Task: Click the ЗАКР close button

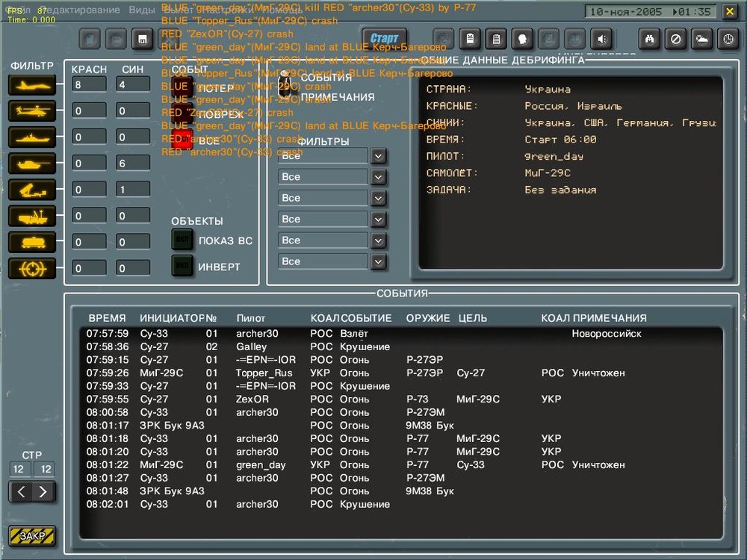Action: (32, 536)
